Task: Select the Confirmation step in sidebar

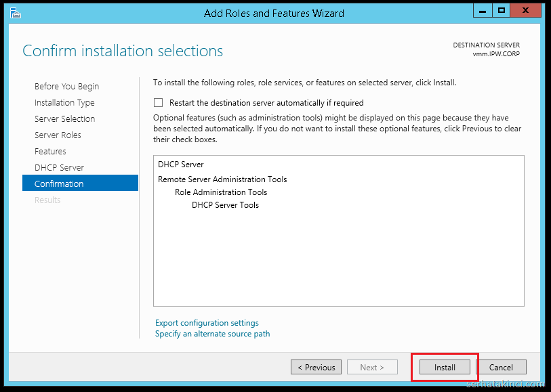Action: coord(59,184)
